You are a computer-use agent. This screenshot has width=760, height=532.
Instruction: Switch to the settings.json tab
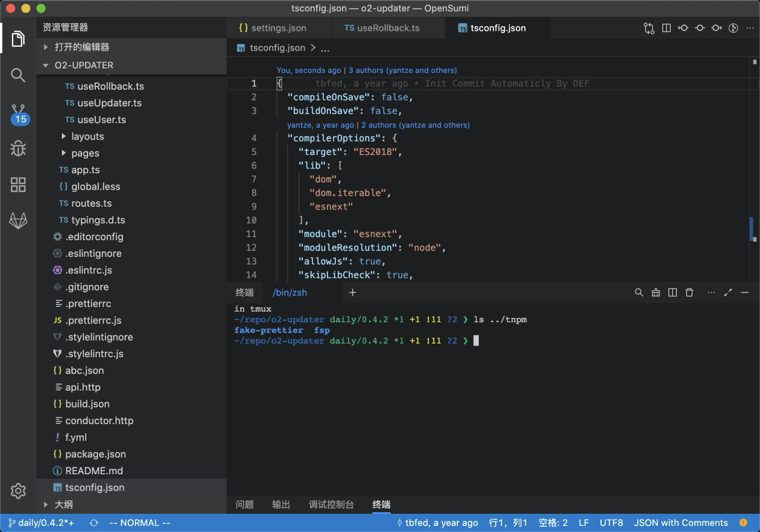point(279,28)
